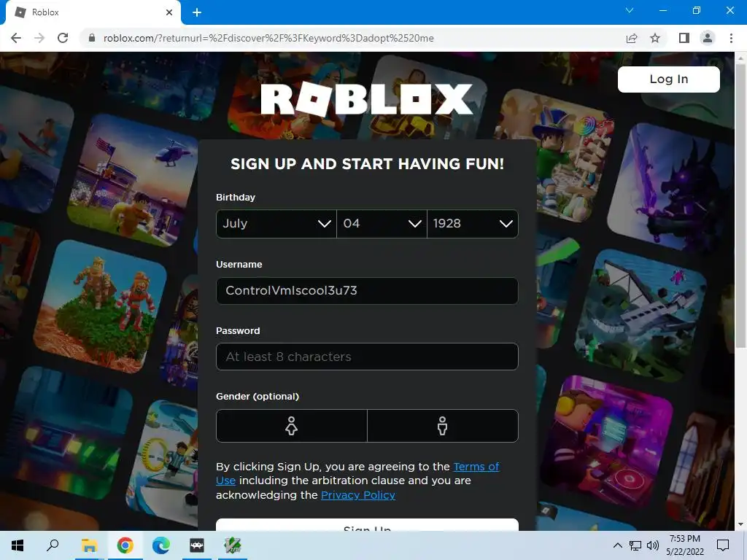Open the birthday month dropdown July
The width and height of the screenshot is (747, 560).
click(276, 223)
